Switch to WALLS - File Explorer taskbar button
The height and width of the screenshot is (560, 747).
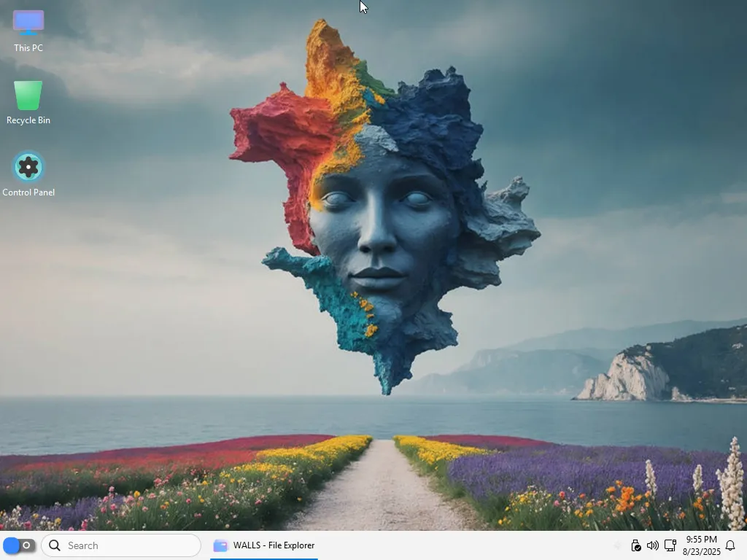pos(264,545)
